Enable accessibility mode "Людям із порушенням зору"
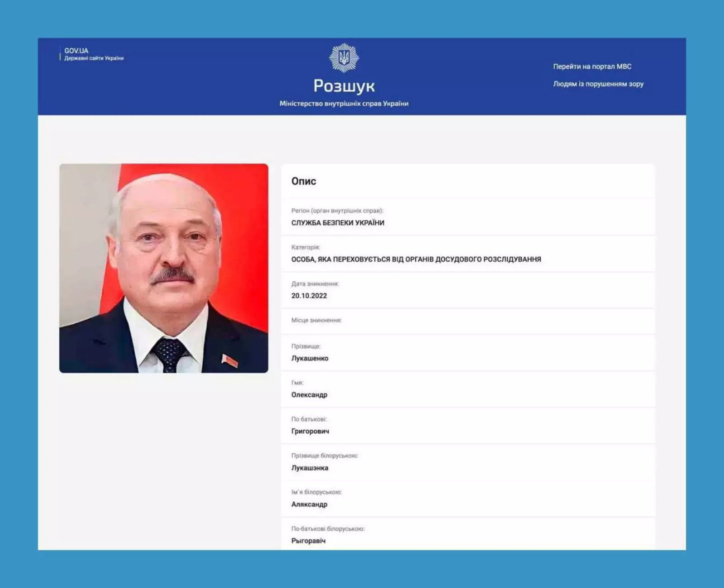 pos(598,84)
